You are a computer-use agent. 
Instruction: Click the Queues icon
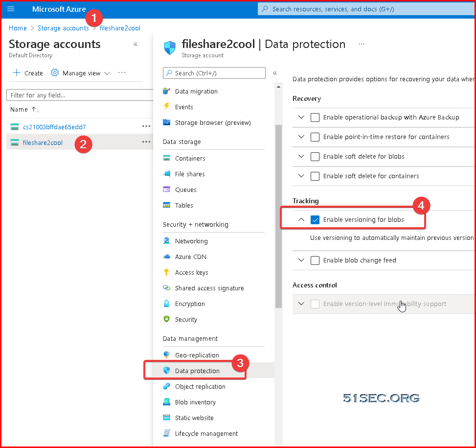166,189
